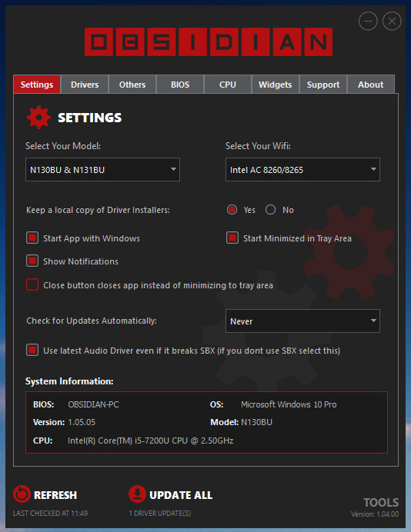Click the BIOS value 'OBSIDIAN-PC'

[x=93, y=404]
